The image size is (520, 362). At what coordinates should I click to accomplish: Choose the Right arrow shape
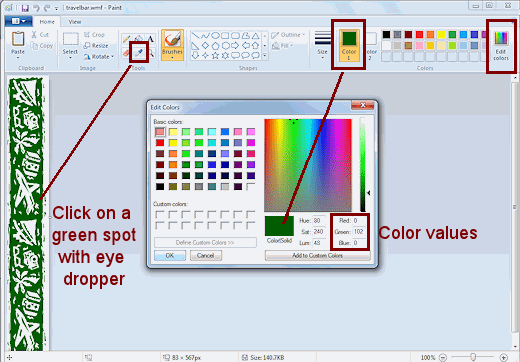235,46
